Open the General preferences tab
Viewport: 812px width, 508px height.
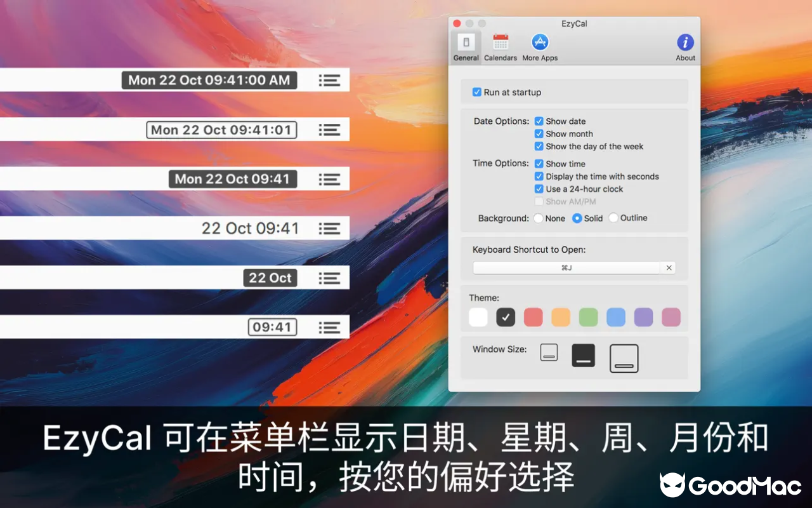point(466,48)
